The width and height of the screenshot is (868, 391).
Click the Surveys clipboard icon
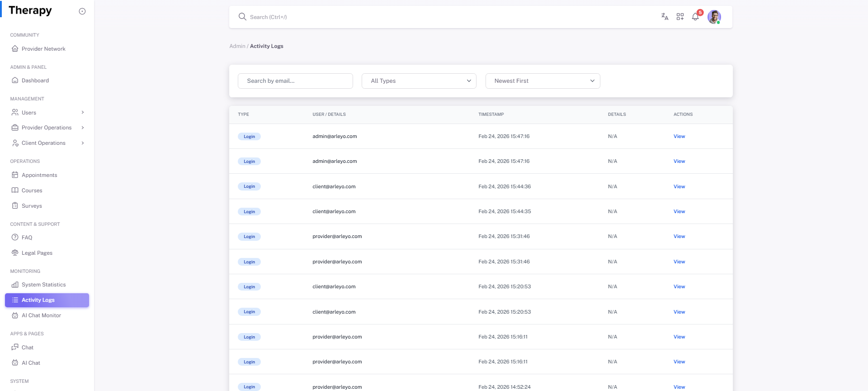click(x=15, y=205)
